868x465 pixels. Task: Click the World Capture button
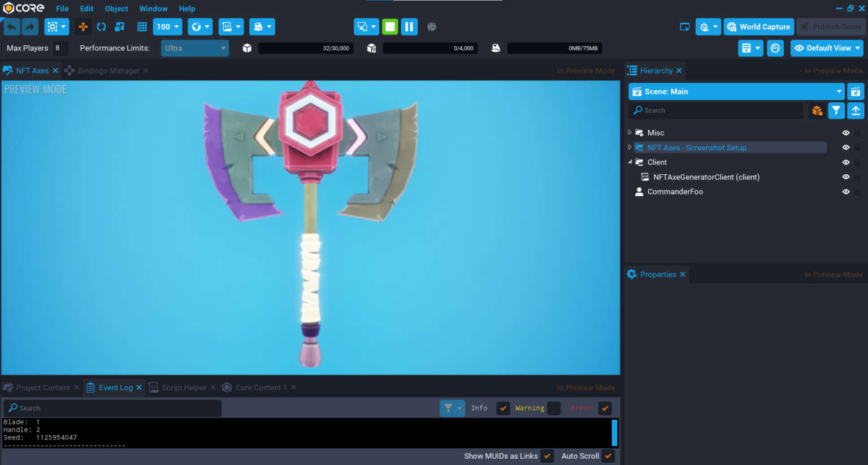[x=758, y=27]
